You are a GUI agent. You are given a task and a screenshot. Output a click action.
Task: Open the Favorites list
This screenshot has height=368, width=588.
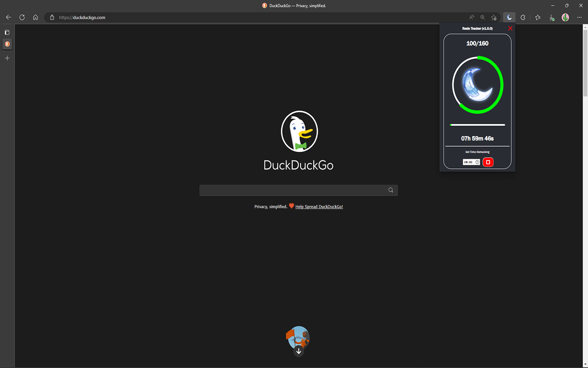coord(537,17)
